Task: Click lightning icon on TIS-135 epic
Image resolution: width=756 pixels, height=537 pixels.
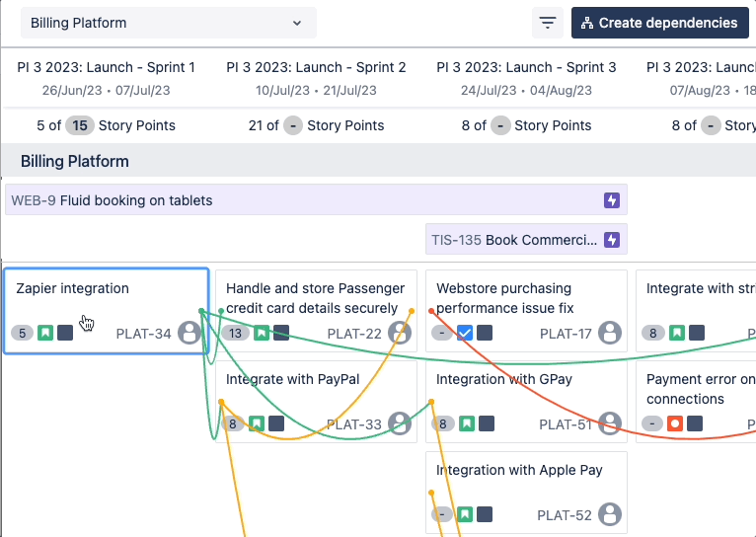Action: pyautogui.click(x=612, y=240)
